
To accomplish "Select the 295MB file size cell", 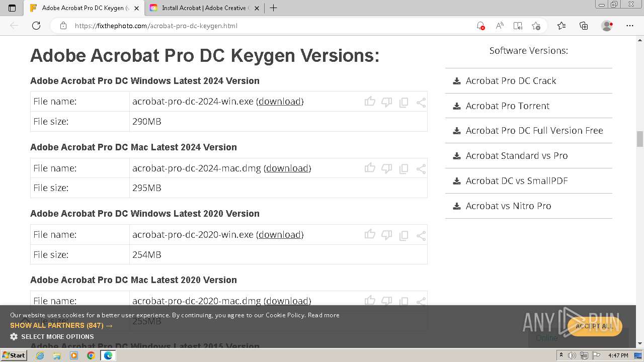I will click(x=278, y=188).
